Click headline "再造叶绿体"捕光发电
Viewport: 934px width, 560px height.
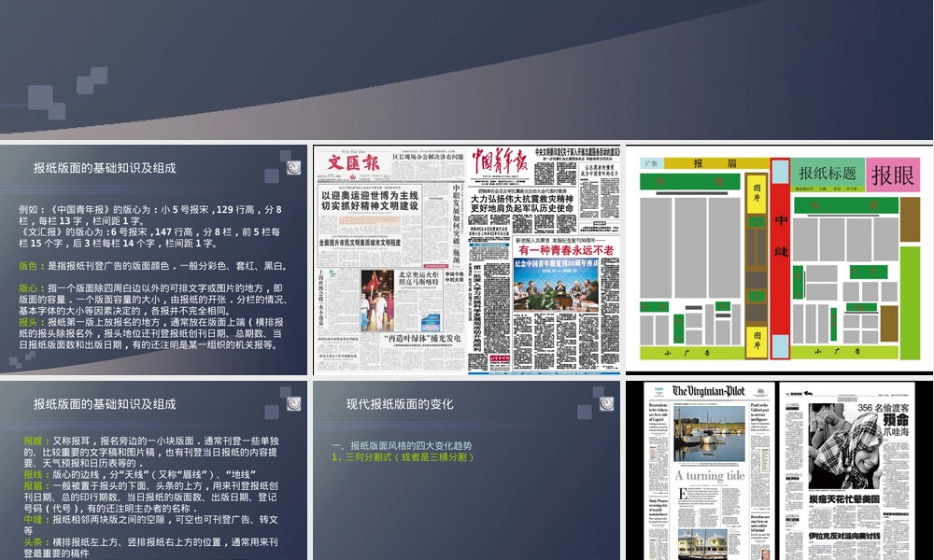[422, 338]
